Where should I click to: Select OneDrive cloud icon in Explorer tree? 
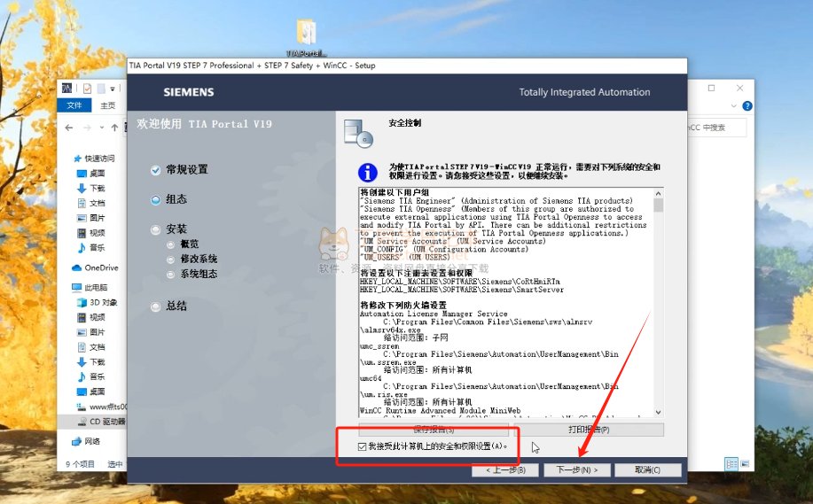77,268
